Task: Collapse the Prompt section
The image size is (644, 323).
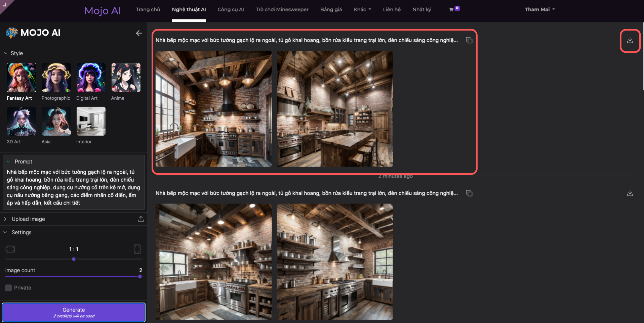Action: pyautogui.click(x=8, y=161)
